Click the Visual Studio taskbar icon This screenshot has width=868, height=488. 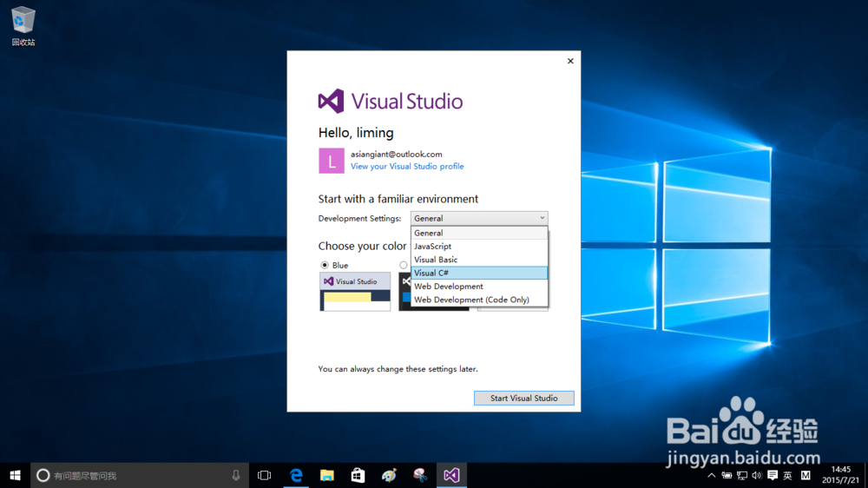coord(451,475)
